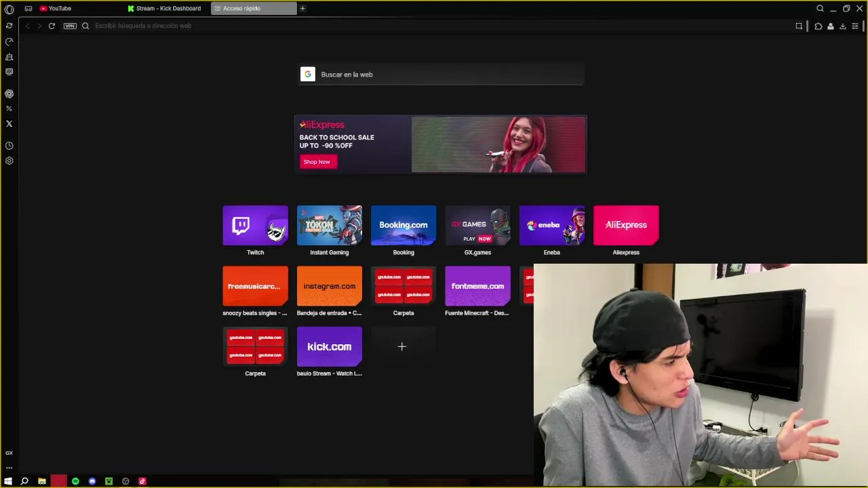Image resolution: width=868 pixels, height=488 pixels.
Task: Expand the Carpeta folder beside kick.com tile
Action: click(256, 346)
